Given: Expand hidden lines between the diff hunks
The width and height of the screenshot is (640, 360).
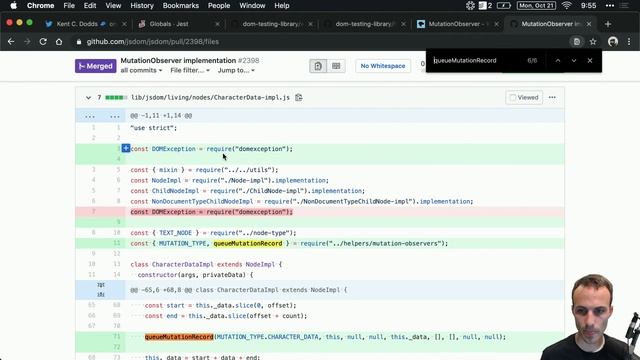Looking at the screenshot, I should click(100, 290).
